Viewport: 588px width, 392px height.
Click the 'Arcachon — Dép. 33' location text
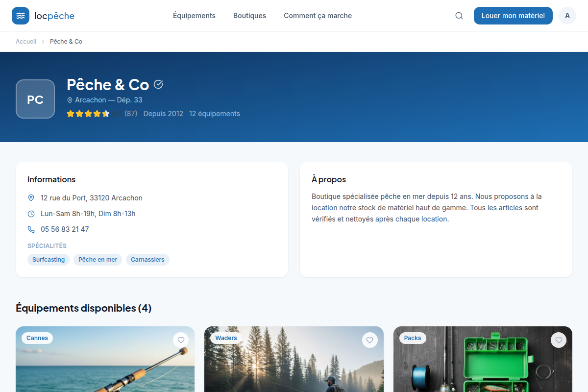pyautogui.click(x=109, y=100)
